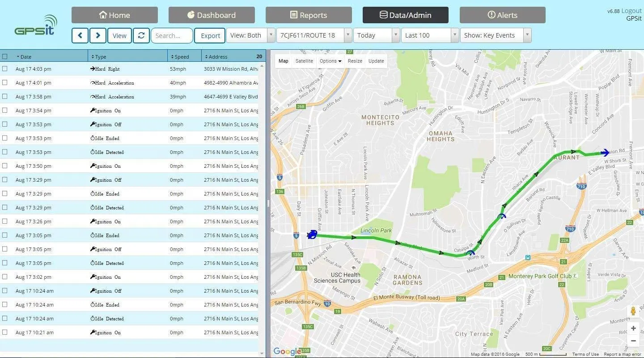
Task: Zoom in the map with plus button
Action: [633, 328]
